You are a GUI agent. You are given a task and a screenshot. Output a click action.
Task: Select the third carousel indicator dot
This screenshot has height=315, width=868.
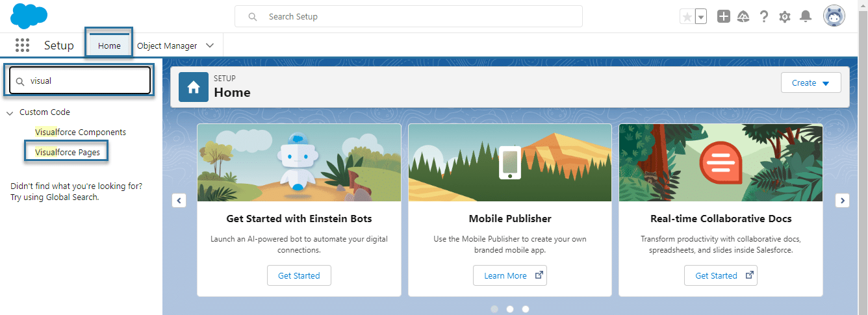coord(526,309)
